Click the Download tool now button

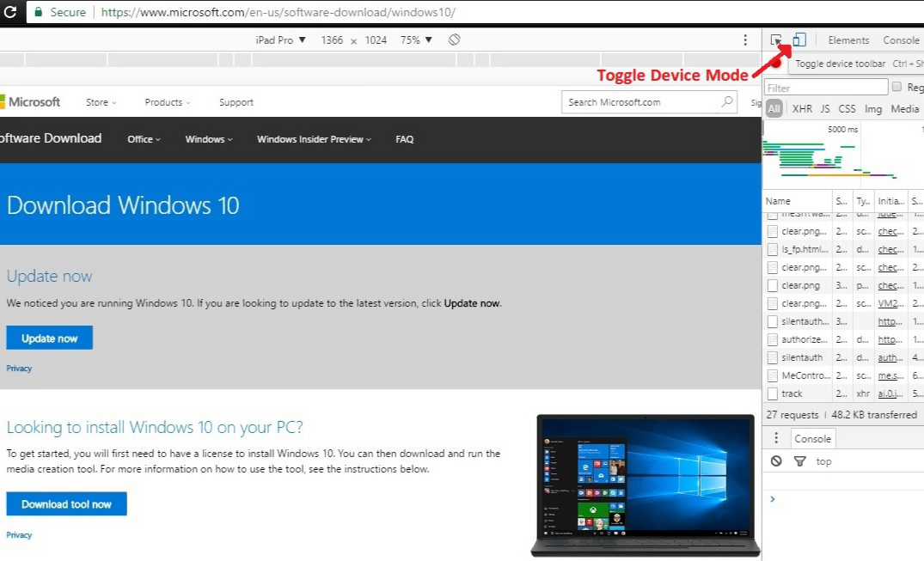(x=66, y=503)
